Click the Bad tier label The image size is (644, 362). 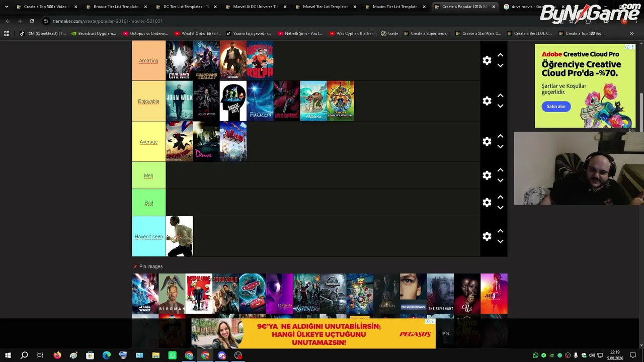point(148,203)
